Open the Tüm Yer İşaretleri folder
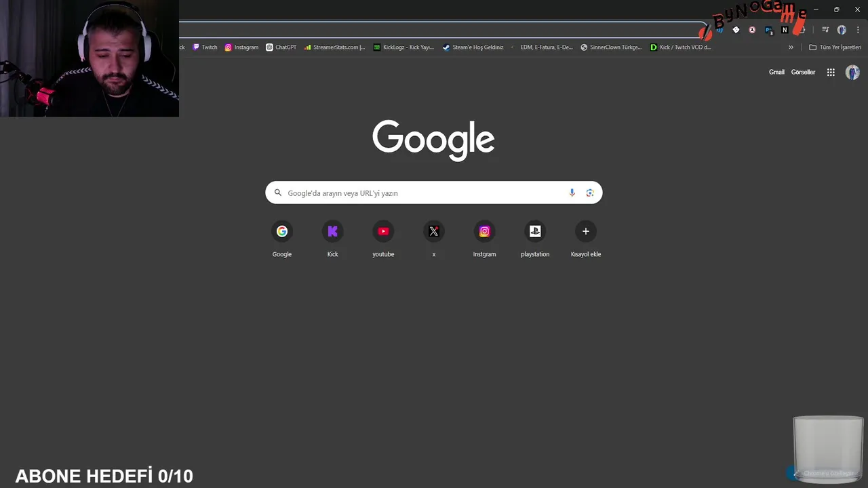The width and height of the screenshot is (868, 488). coord(835,47)
